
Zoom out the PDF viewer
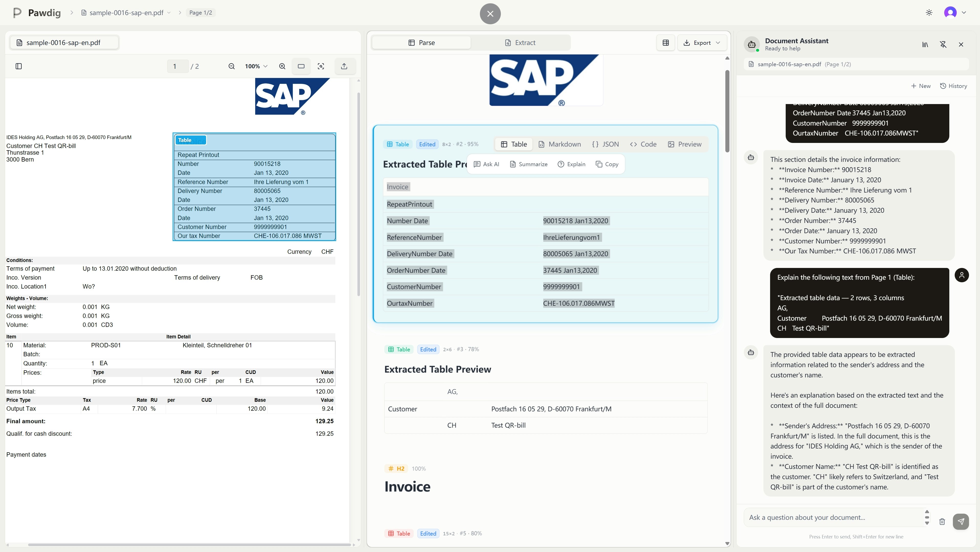point(231,66)
